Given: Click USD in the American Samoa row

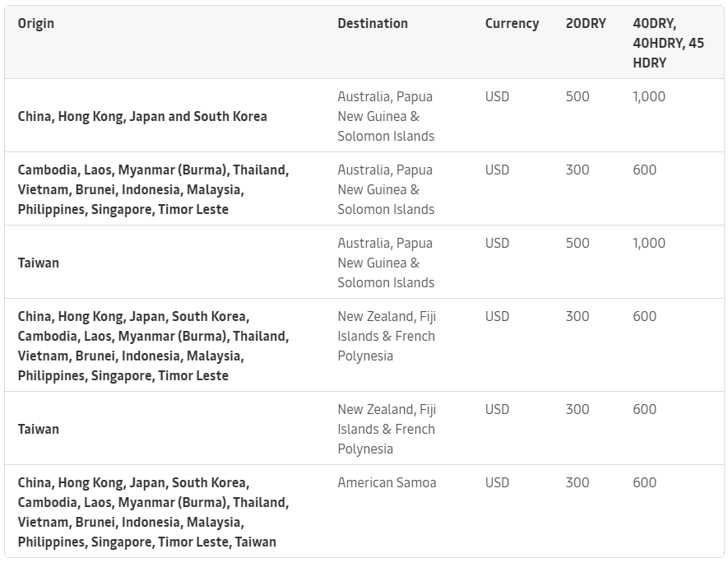Looking at the screenshot, I should point(497,482).
